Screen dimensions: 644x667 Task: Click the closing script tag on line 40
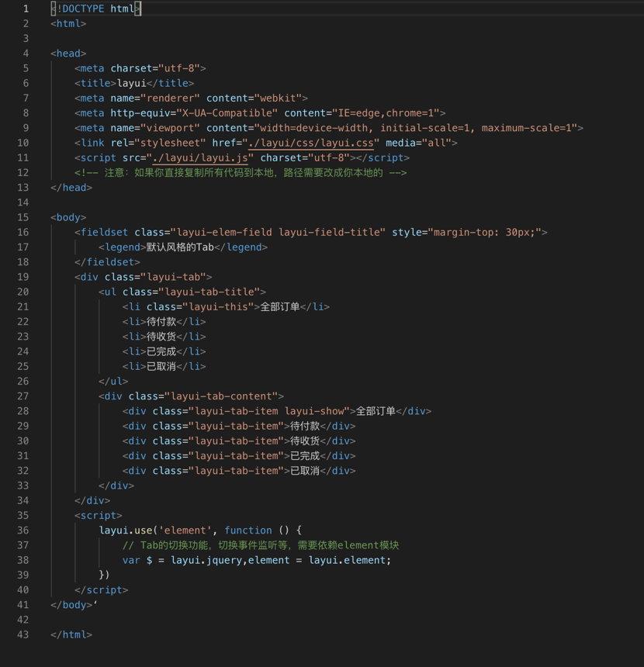pyautogui.click(x=102, y=589)
